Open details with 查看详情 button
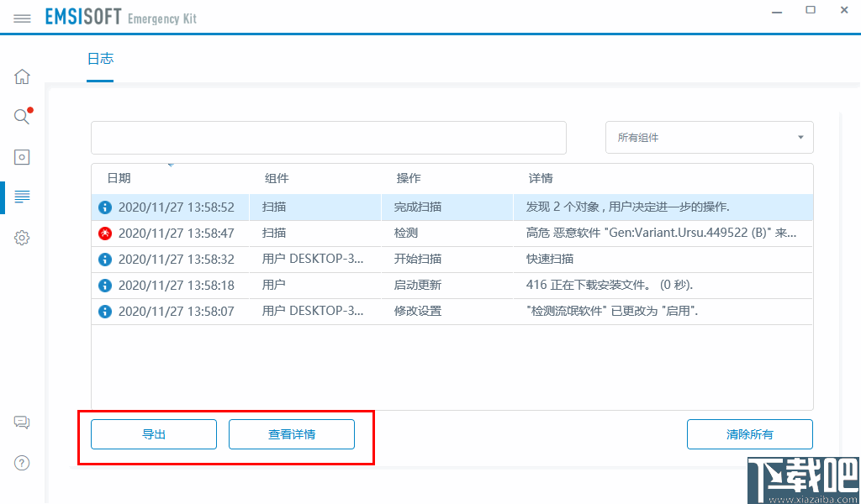861x504 pixels. click(291, 434)
